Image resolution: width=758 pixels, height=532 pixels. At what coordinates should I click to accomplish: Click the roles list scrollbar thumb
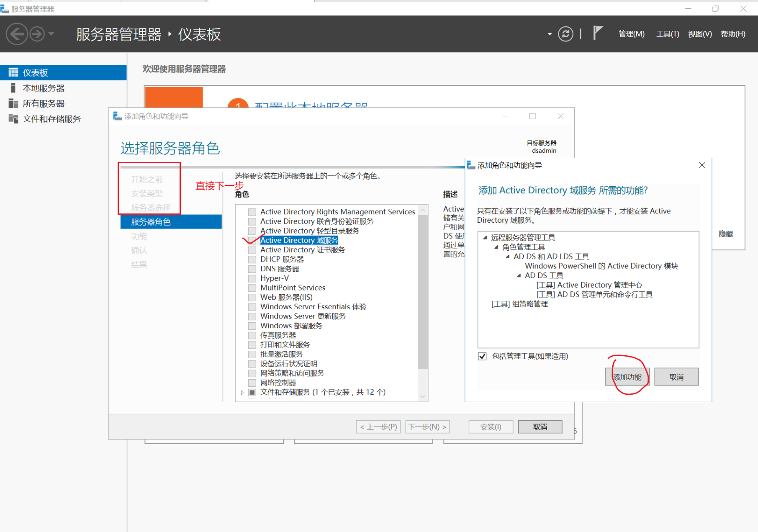pyautogui.click(x=423, y=292)
